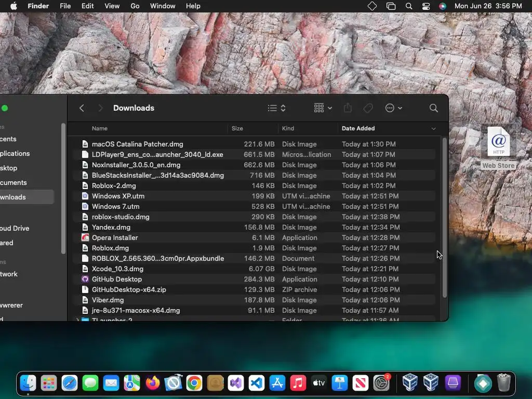Sort by the Size column header
Viewport: 532px width, 399px height.
pyautogui.click(x=237, y=128)
